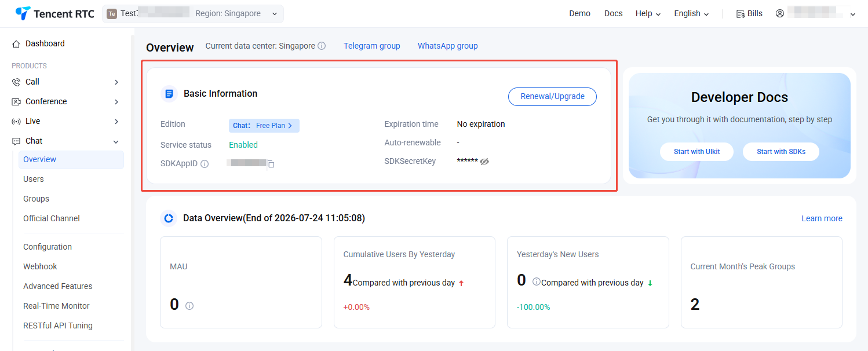Click the -100.00% change value
This screenshot has height=351, width=868.
(x=534, y=308)
